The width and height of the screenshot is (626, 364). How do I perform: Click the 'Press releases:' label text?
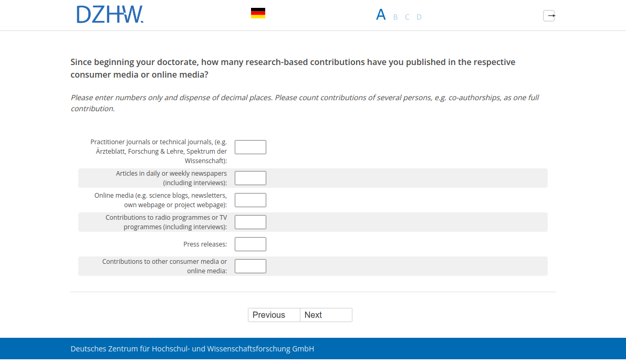(x=205, y=244)
